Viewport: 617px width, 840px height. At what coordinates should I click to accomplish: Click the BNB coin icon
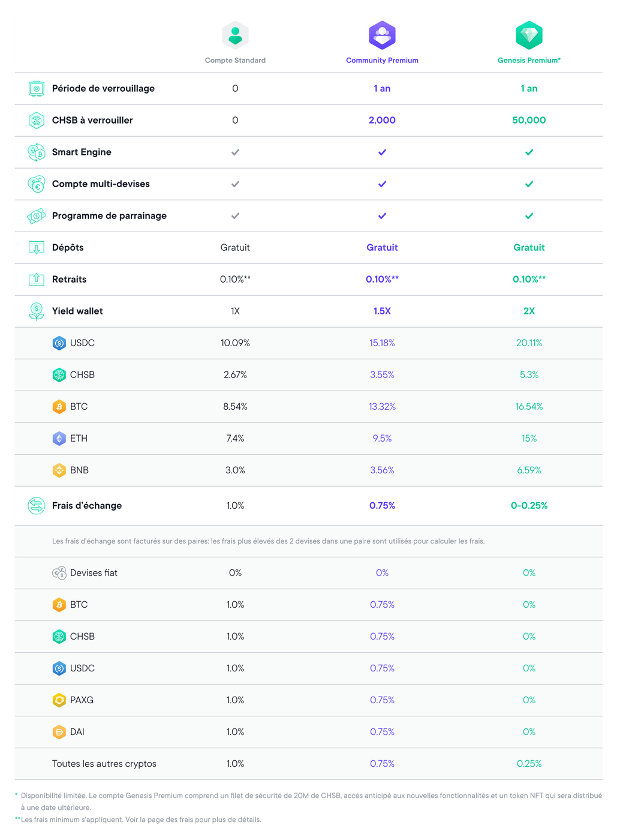59,470
